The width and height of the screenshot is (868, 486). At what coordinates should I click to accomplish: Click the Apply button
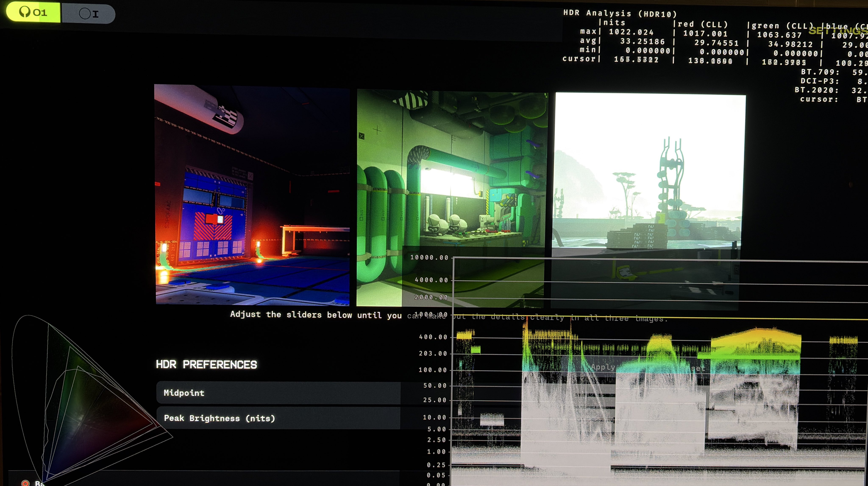603,367
